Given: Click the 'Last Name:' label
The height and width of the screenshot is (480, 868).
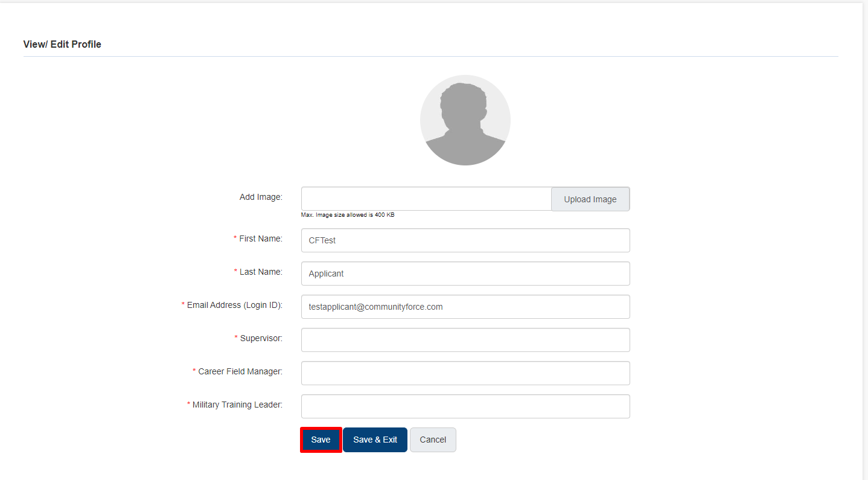Looking at the screenshot, I should point(261,272).
